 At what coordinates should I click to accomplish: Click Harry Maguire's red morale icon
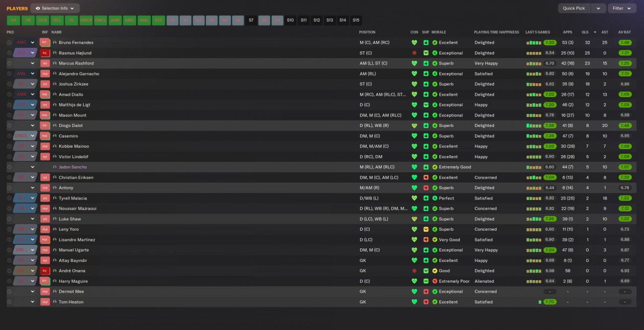click(x=435, y=281)
